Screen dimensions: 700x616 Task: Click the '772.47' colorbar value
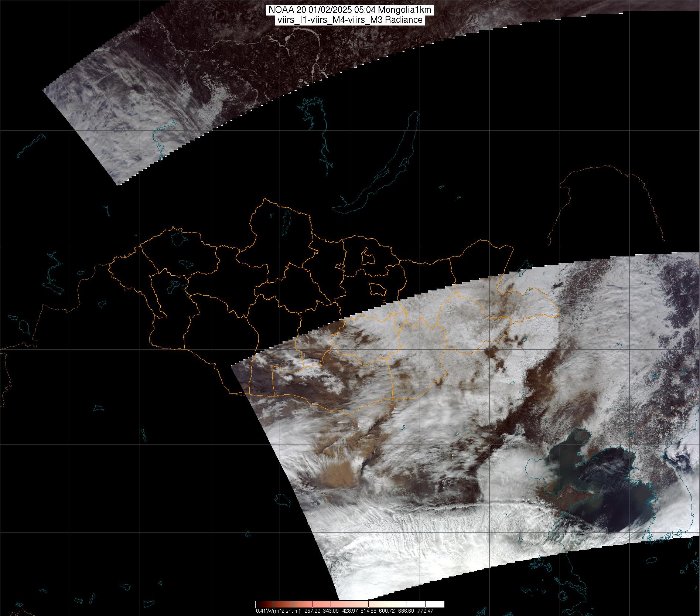(x=426, y=611)
